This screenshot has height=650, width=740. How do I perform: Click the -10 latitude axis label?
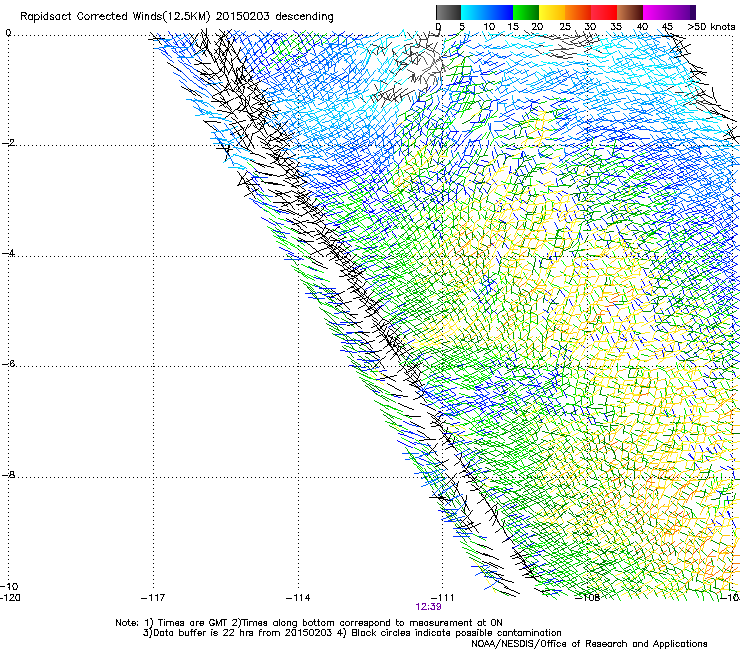(x=10, y=587)
